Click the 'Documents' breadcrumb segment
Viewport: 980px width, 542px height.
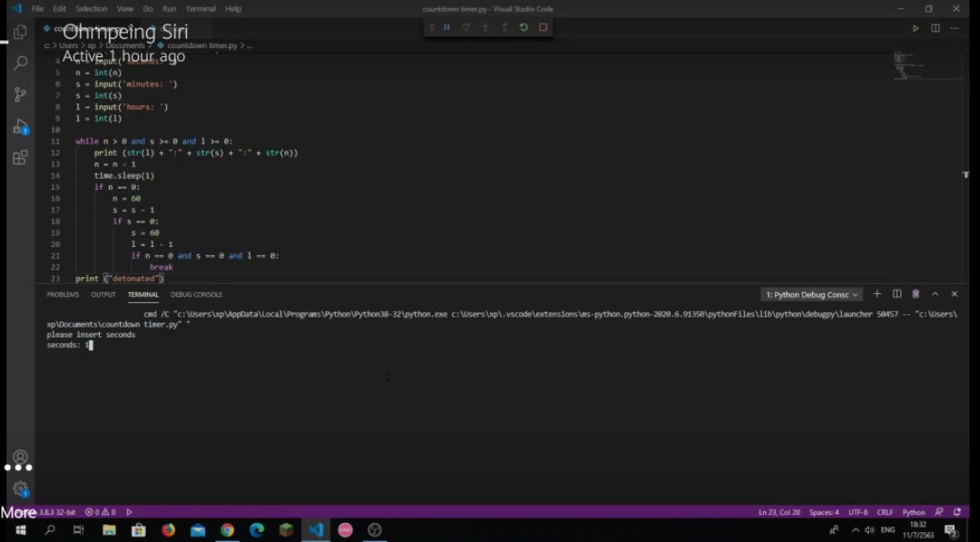pos(124,45)
